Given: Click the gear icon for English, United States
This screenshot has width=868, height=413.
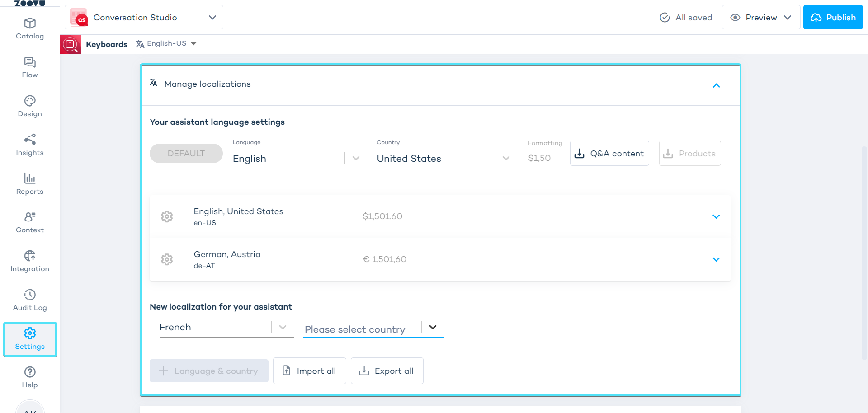Looking at the screenshot, I should coord(167,216).
